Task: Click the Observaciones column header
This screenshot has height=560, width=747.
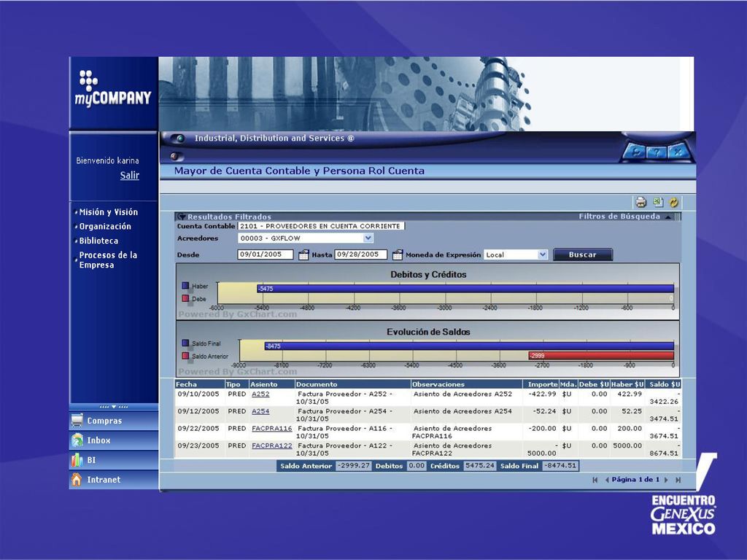Action: [466, 384]
